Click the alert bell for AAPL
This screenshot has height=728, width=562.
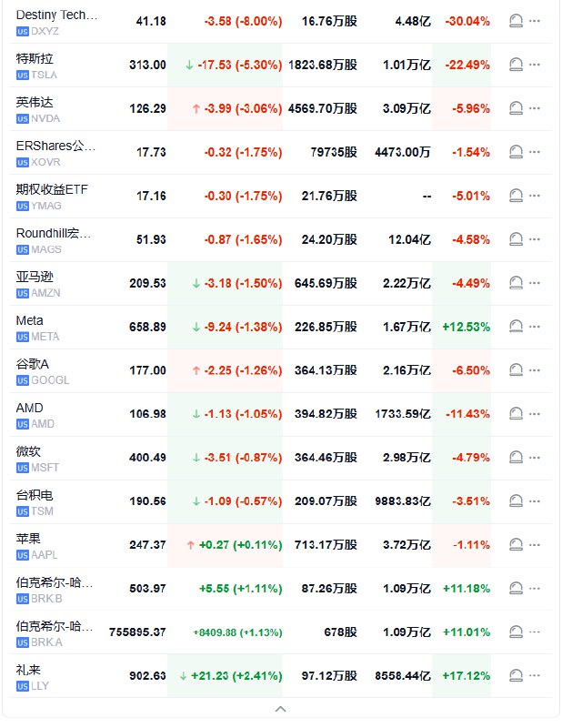coord(516,544)
